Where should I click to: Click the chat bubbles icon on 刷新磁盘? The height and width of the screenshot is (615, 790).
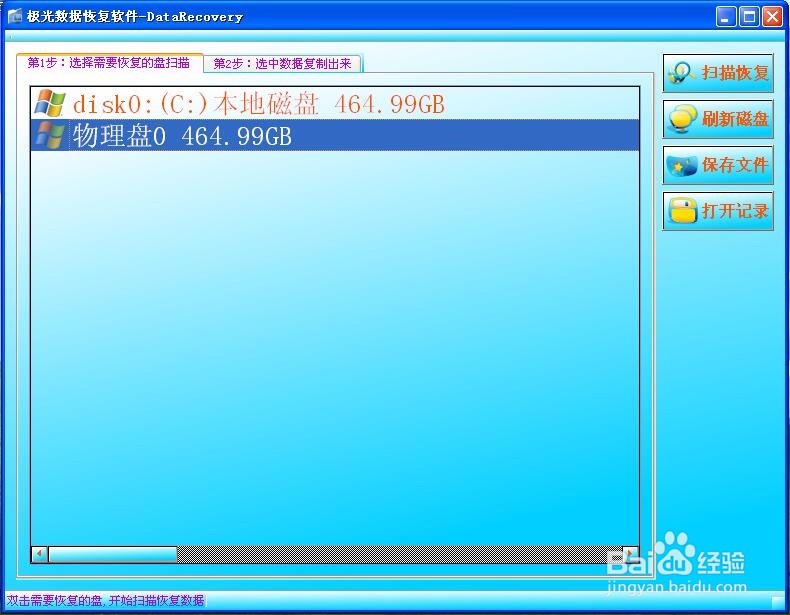[683, 119]
